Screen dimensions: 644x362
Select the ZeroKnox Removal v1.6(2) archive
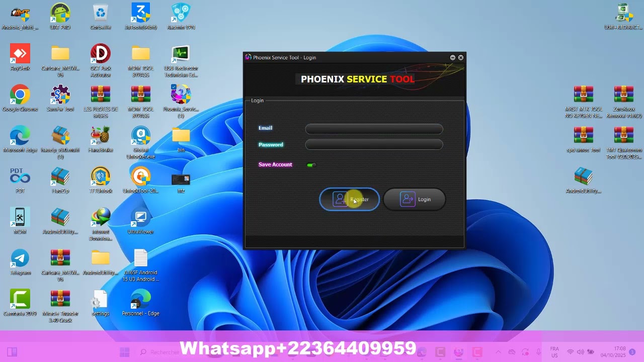pyautogui.click(x=624, y=102)
